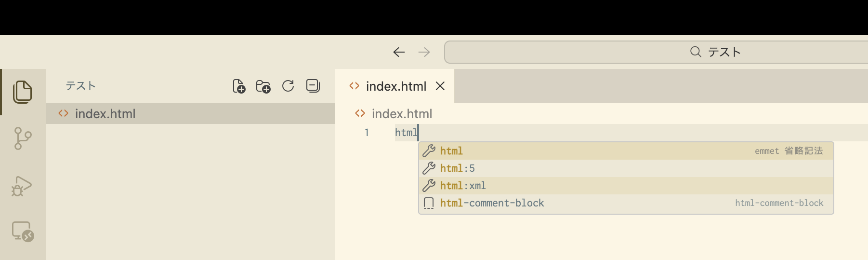Select index.html in the file explorer
This screenshot has width=868, height=260.
pos(105,114)
